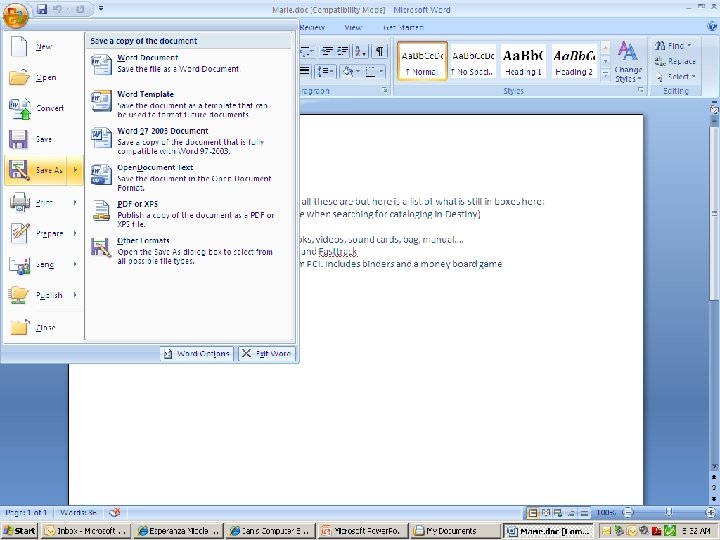Open the Get Started ribbon tab
The width and height of the screenshot is (720, 540).
403,27
